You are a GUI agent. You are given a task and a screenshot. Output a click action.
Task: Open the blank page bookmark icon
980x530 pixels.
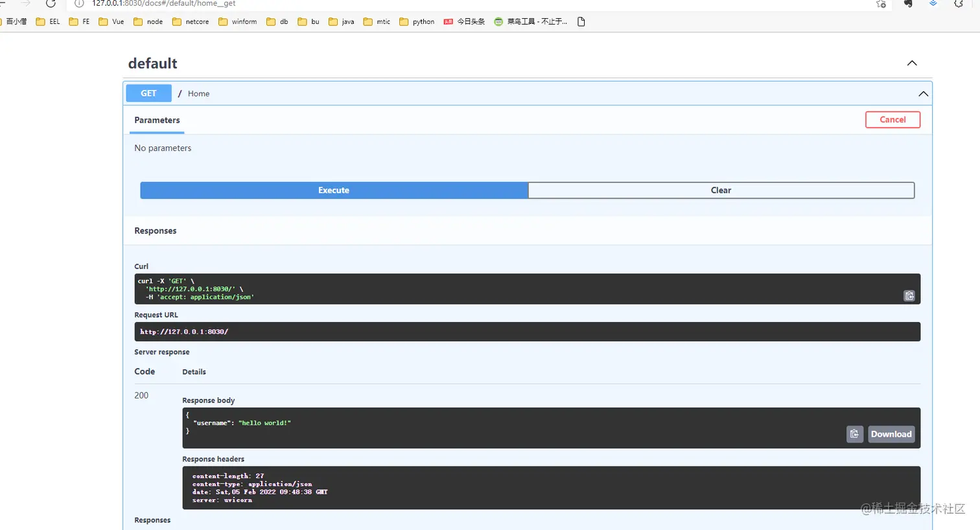(581, 21)
